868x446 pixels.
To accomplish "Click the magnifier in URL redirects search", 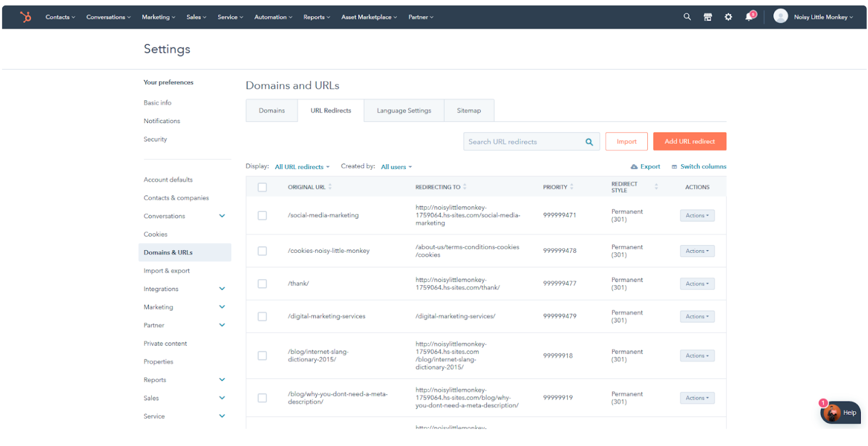I will point(589,142).
